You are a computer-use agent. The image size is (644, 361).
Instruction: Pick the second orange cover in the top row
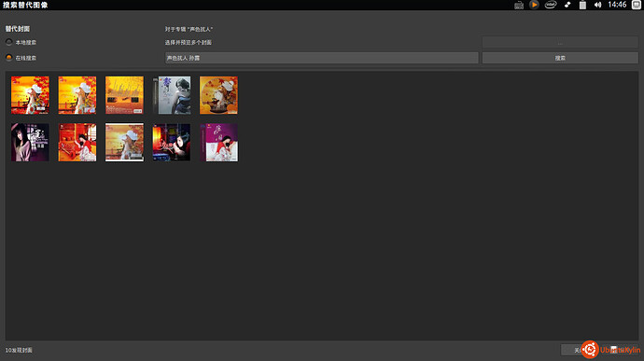point(77,95)
